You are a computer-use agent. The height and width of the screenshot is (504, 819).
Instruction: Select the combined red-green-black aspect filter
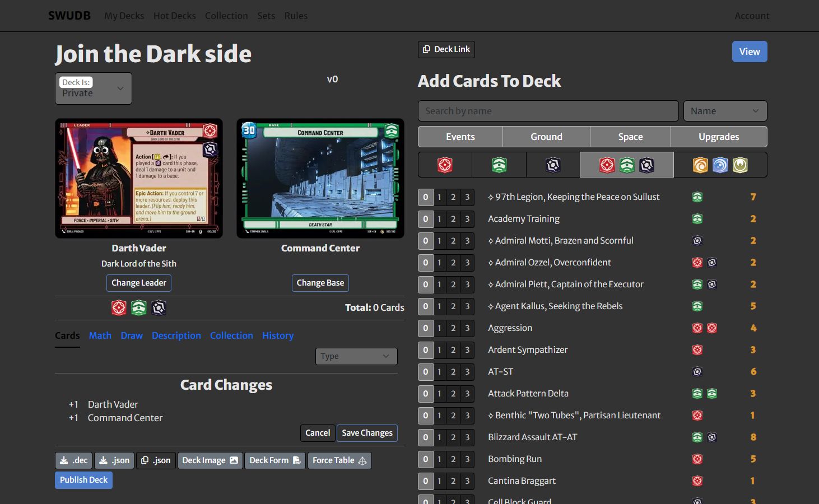626,165
